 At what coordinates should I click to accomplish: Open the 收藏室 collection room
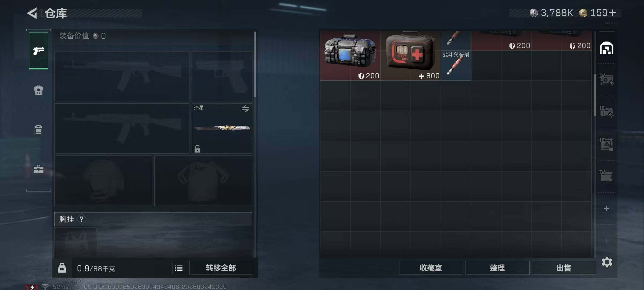431,268
